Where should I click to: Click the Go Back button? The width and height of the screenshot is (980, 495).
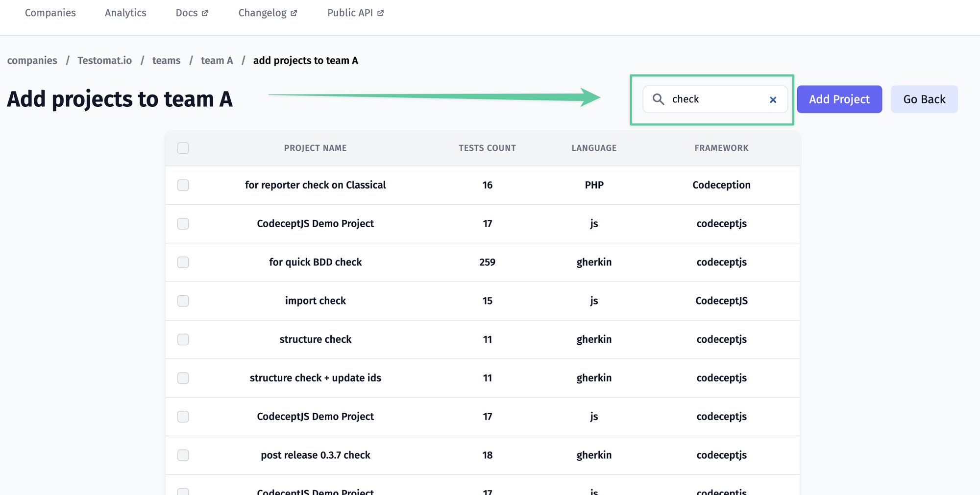click(924, 99)
